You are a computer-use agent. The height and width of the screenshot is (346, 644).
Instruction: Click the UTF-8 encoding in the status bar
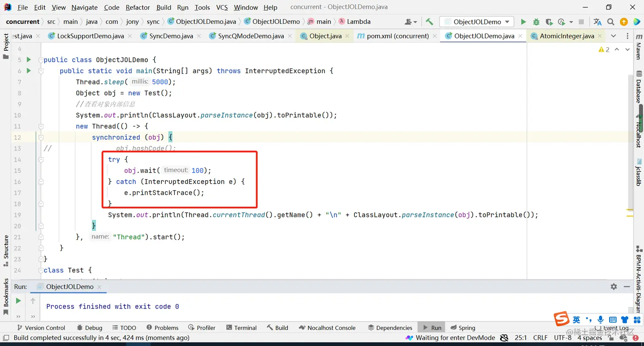click(x=563, y=338)
